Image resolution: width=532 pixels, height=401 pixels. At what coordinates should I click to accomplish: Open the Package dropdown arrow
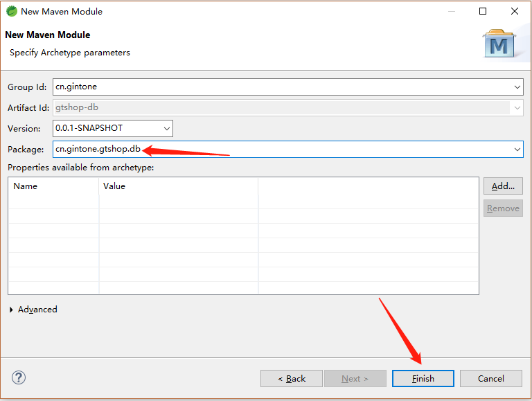[x=517, y=150]
